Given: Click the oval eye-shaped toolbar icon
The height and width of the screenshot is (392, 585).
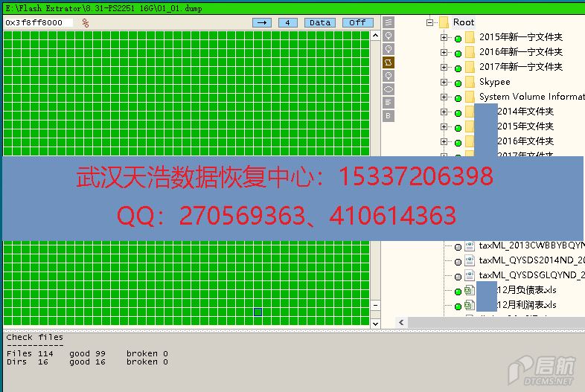Looking at the screenshot, I should tap(389, 89).
